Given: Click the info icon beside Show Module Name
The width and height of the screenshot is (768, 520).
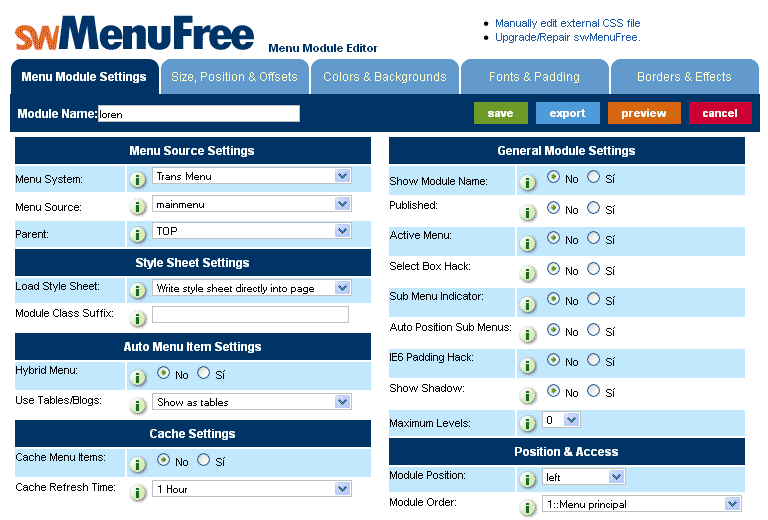Looking at the screenshot, I should click(x=528, y=183).
